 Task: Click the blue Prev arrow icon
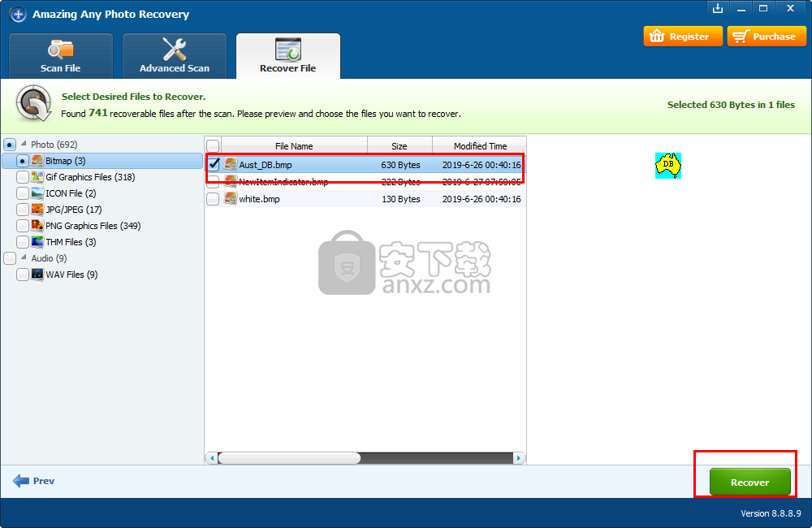coord(21,481)
